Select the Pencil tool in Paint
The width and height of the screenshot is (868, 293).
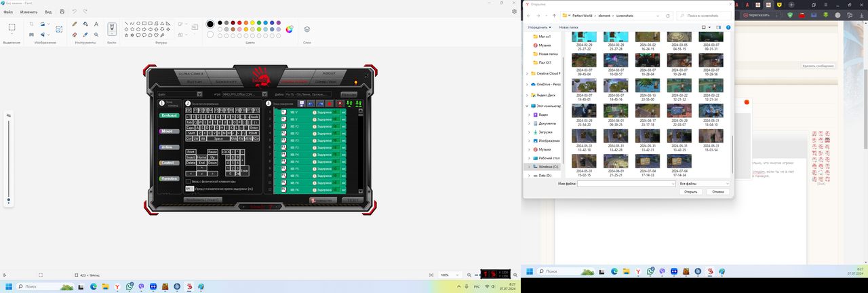[x=75, y=24]
